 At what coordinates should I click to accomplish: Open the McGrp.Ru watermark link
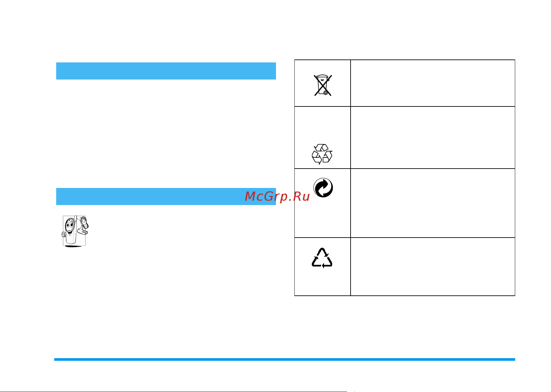(x=277, y=196)
